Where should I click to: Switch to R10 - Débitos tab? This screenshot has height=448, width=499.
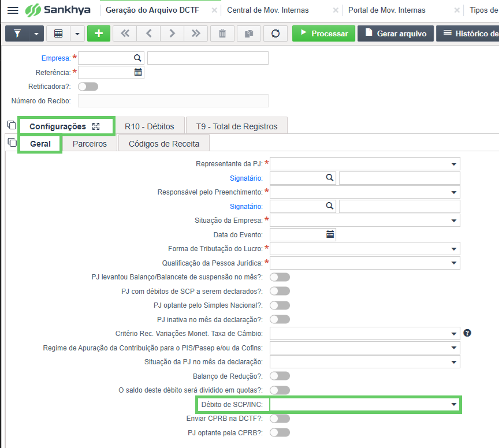pos(150,126)
